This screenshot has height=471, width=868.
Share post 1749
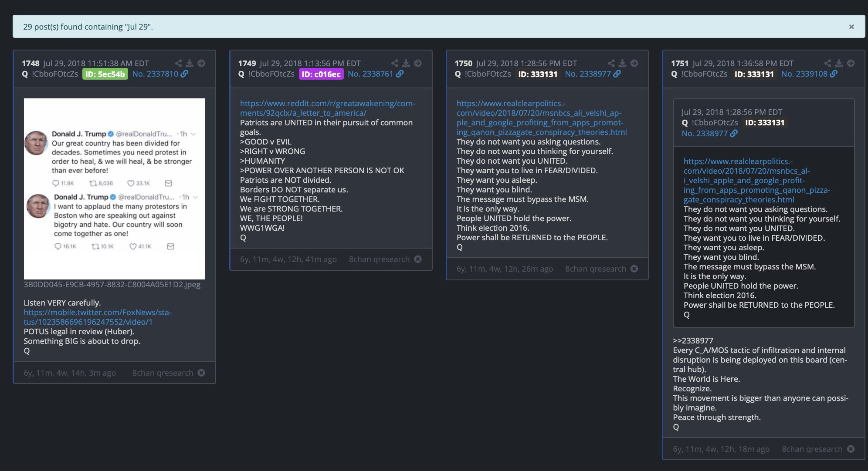click(395, 63)
